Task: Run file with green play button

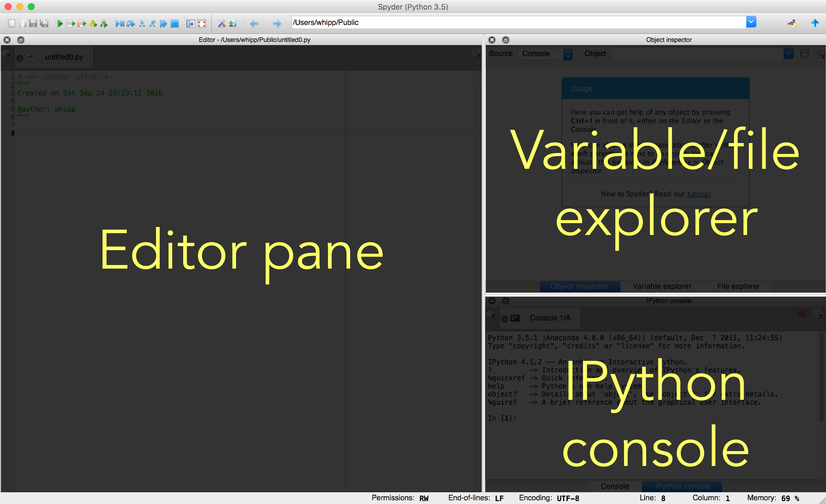Action: coord(60,23)
